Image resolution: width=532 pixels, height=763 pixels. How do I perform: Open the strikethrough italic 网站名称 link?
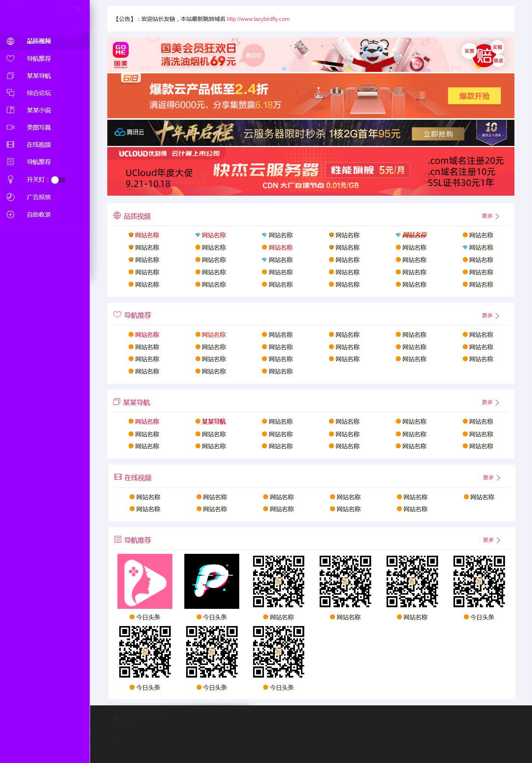coord(415,235)
